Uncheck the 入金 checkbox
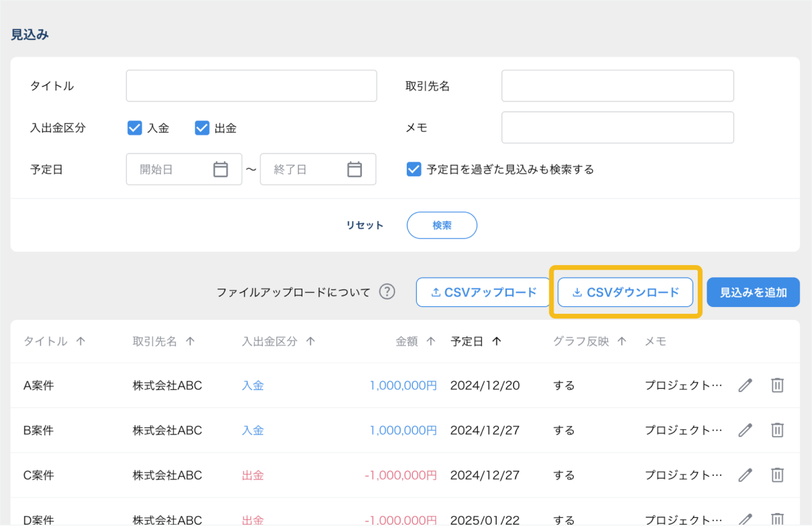The width and height of the screenshot is (812, 526). pos(135,128)
